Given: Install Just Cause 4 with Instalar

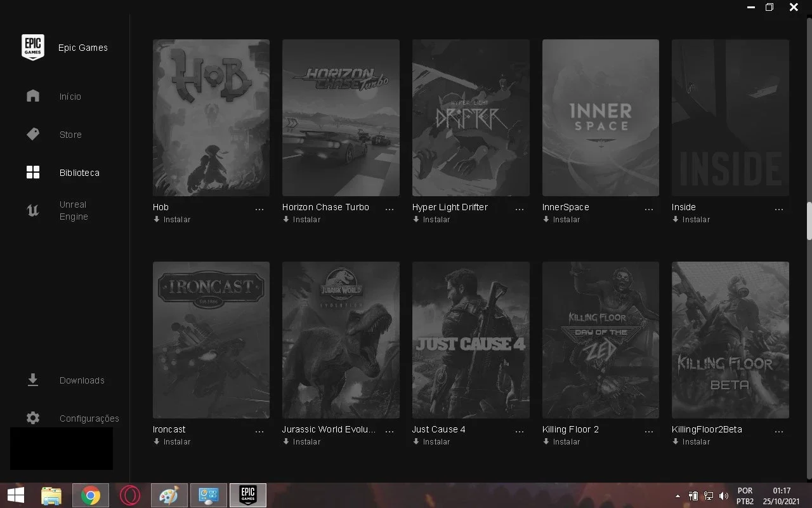Looking at the screenshot, I should (431, 442).
